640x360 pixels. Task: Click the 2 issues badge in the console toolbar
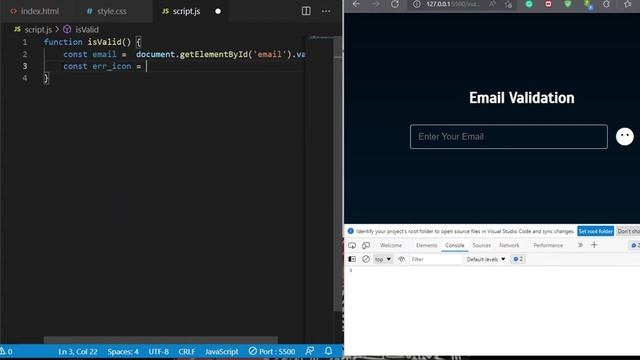click(518, 259)
